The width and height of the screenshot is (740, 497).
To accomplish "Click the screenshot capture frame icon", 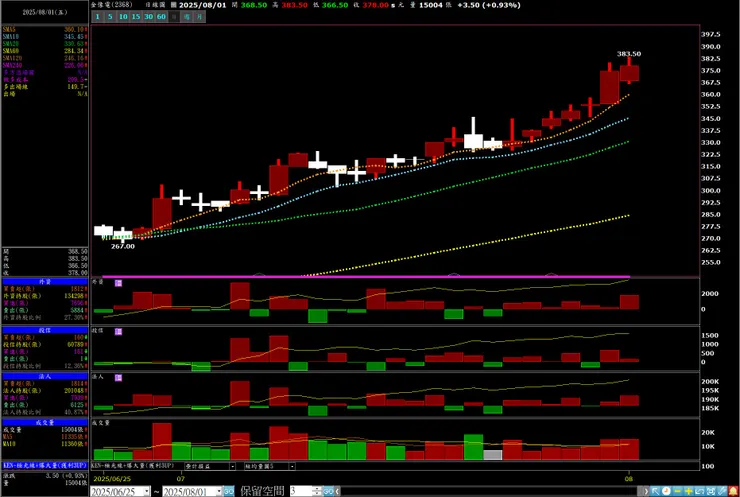I will (711, 491).
